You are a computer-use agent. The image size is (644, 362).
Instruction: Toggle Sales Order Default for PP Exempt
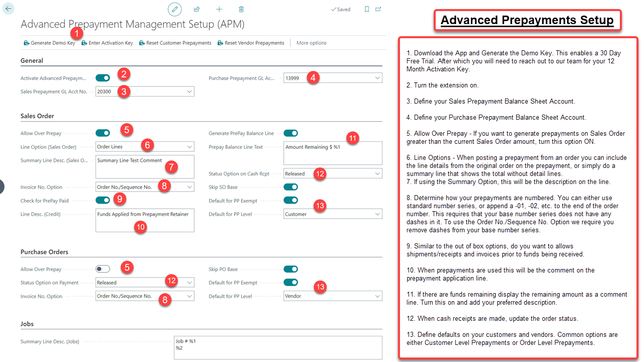click(291, 201)
